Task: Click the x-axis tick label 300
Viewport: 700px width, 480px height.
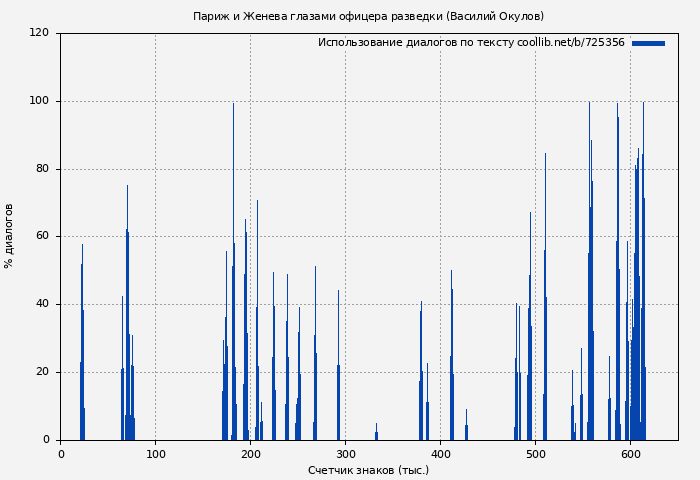Action: (x=345, y=454)
